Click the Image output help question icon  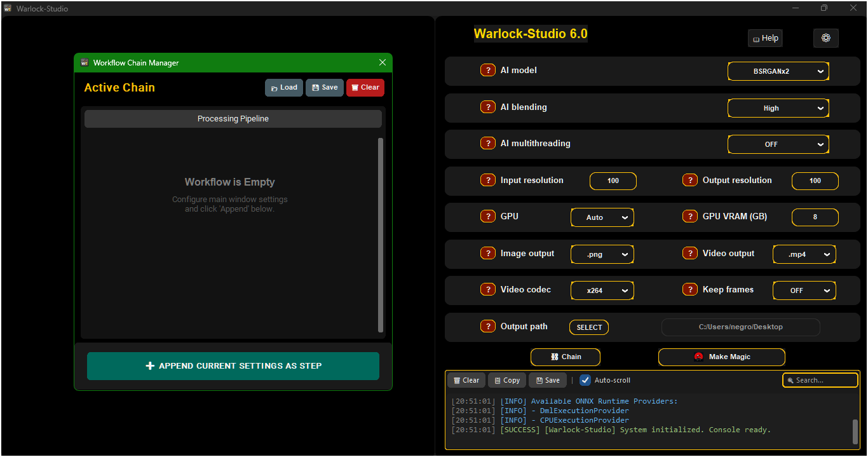pyautogui.click(x=488, y=254)
